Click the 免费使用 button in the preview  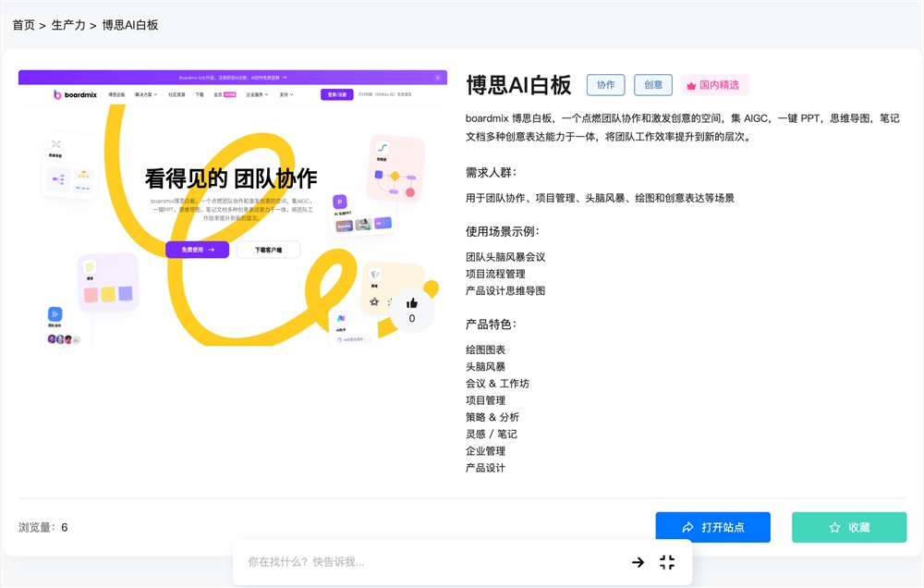tap(196, 250)
